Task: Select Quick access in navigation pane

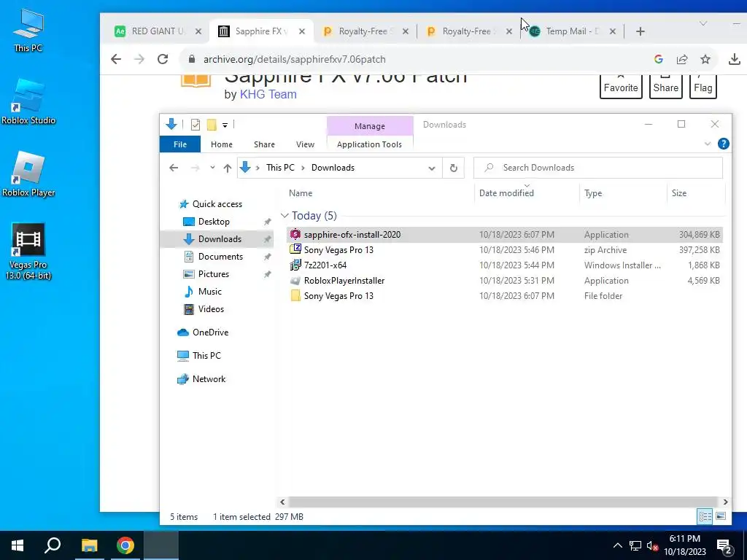Action: 217,204
